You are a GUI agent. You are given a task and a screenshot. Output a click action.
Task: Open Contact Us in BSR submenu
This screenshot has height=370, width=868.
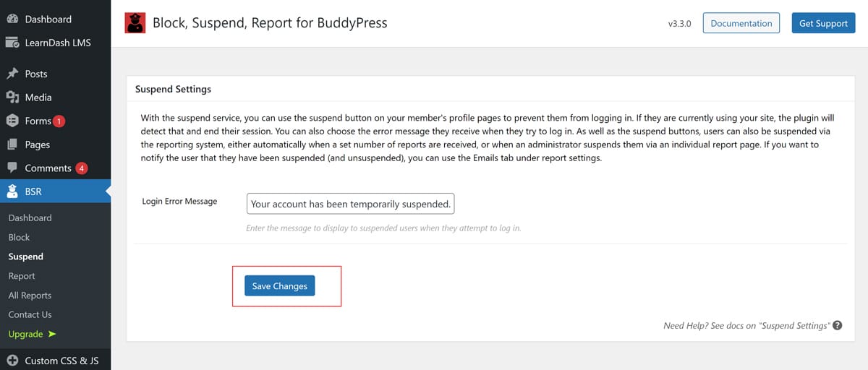coord(30,314)
